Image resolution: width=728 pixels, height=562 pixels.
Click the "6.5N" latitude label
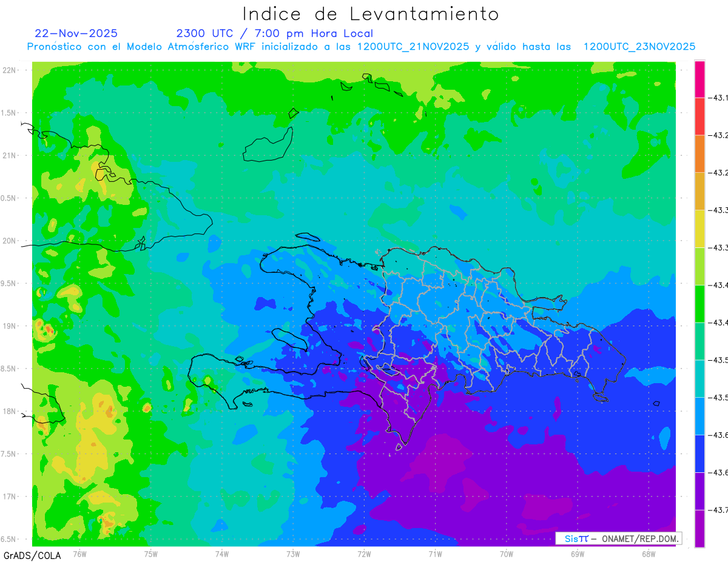click(8, 540)
